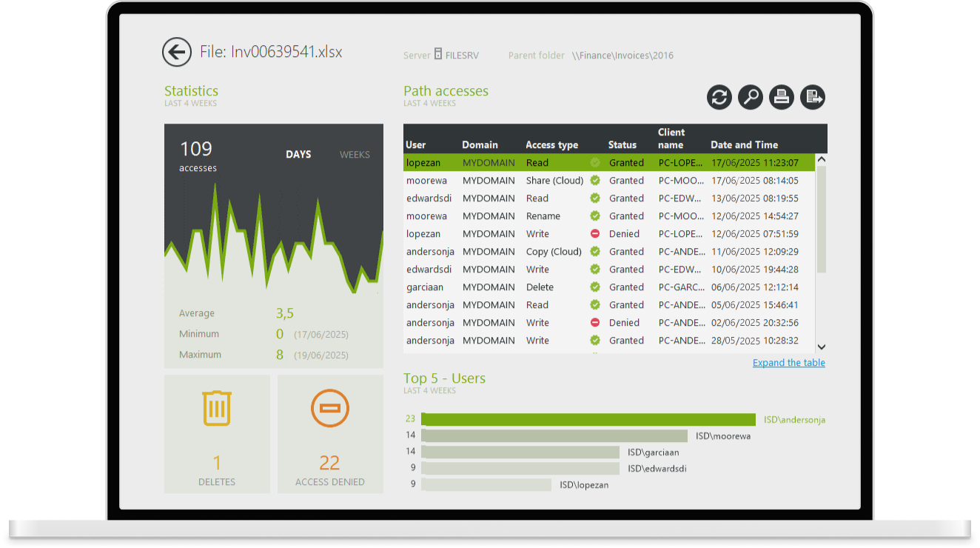Export the path accesses table
980x548 pixels.
(812, 97)
